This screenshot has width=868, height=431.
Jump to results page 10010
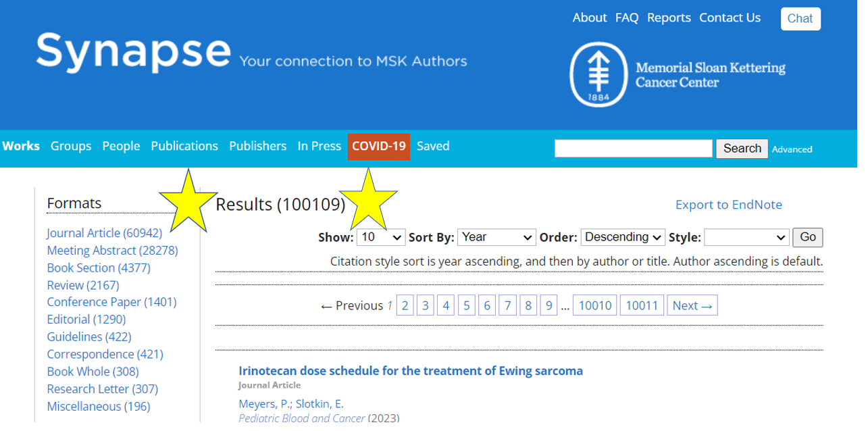(595, 305)
